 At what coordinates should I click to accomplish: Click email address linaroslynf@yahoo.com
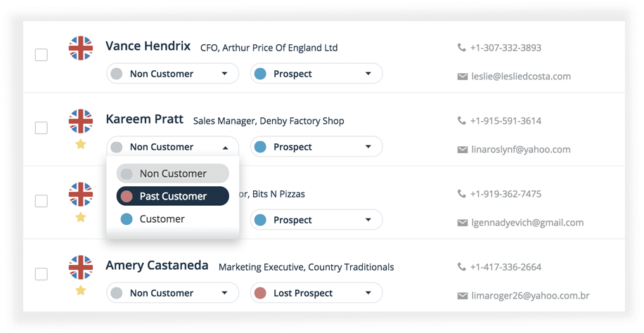521,150
